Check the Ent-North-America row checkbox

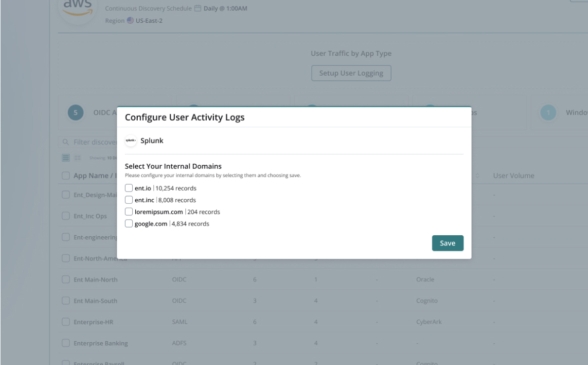coord(66,259)
